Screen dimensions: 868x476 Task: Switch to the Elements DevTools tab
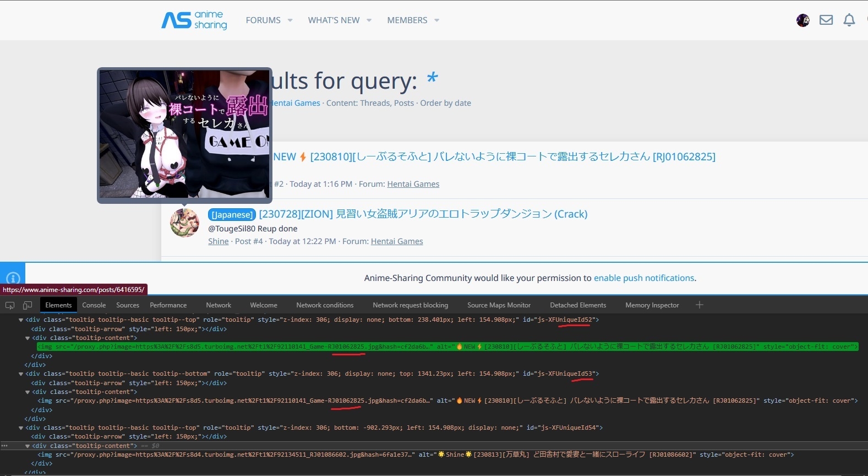click(x=58, y=305)
